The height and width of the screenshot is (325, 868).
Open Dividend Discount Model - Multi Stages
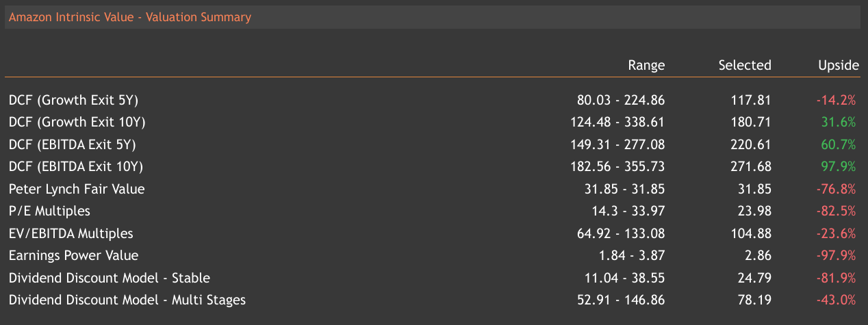[x=127, y=300]
